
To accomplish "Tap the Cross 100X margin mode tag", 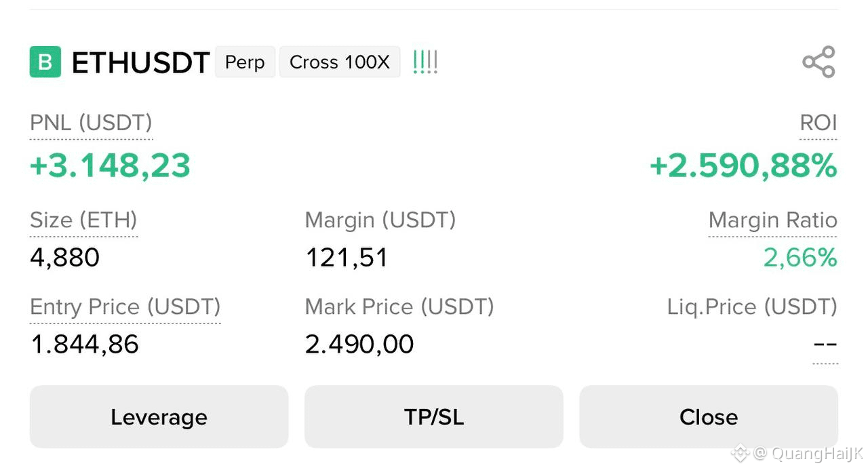I will tap(340, 62).
